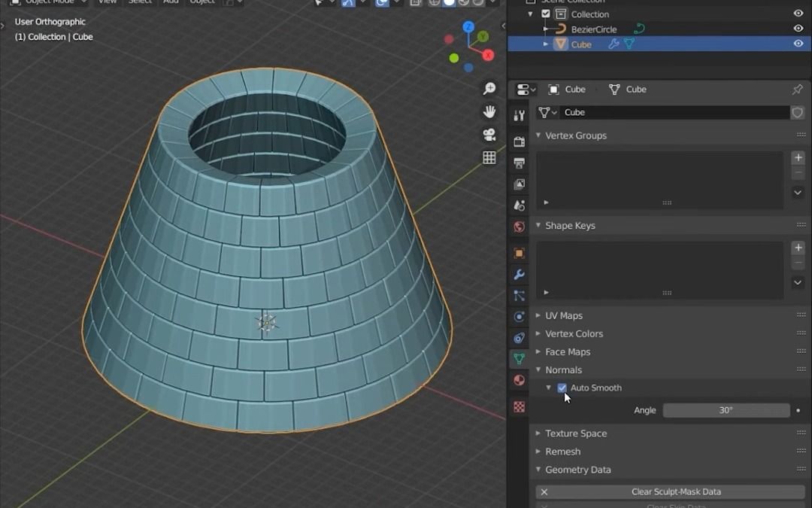Expand the Face Maps panel
Screen dimensions: 812x508
(x=538, y=352)
